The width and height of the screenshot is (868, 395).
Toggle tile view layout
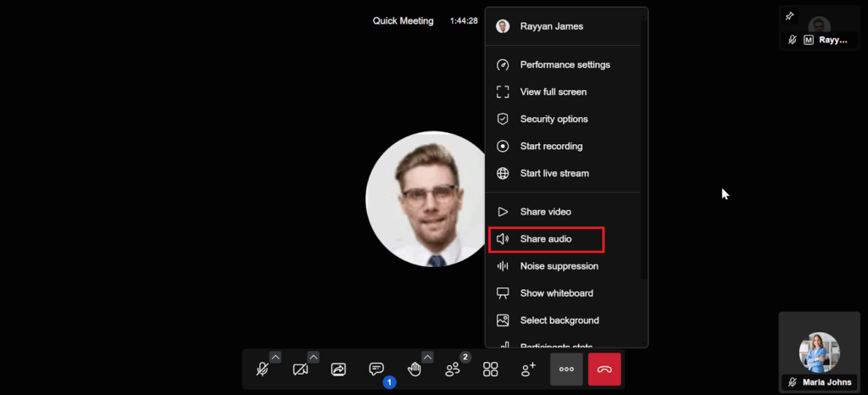coord(490,370)
